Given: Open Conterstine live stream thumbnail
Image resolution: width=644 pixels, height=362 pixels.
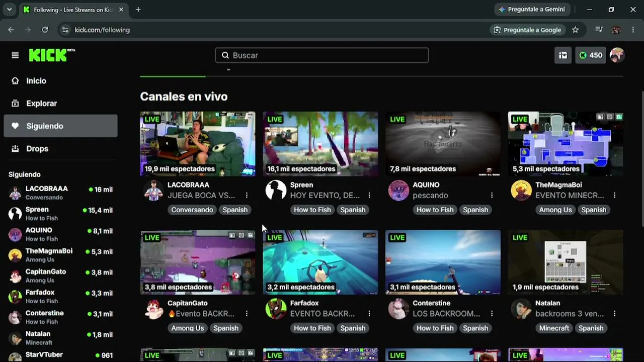Looking at the screenshot, I should click(443, 262).
